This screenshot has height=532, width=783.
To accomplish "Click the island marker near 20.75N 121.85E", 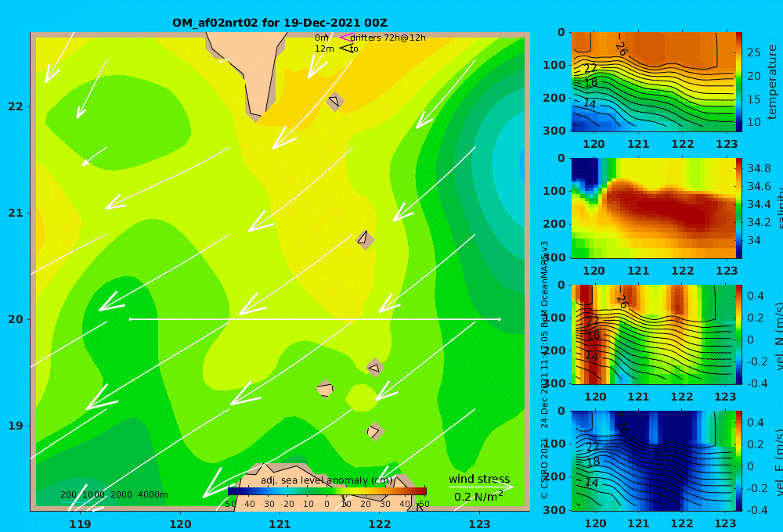I will coord(365,239).
